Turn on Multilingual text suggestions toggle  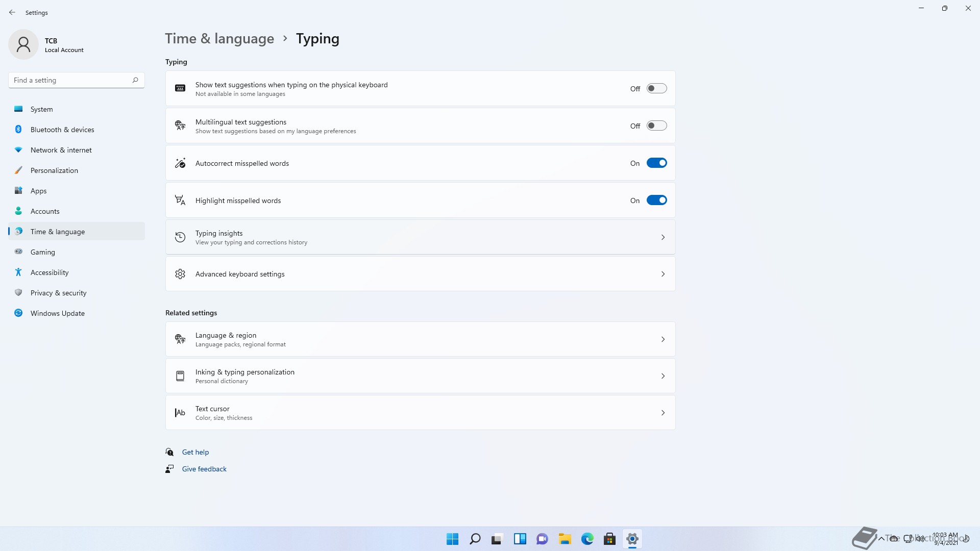656,126
